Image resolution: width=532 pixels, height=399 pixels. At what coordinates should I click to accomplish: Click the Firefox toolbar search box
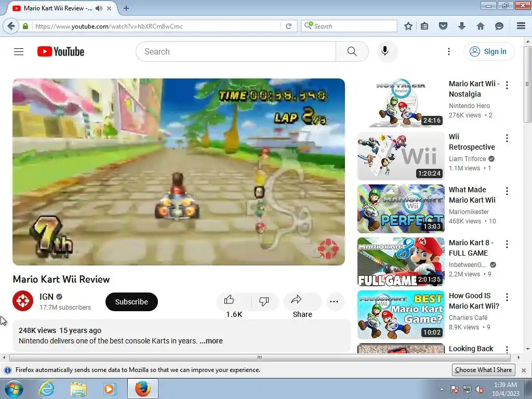pyautogui.click(x=349, y=26)
